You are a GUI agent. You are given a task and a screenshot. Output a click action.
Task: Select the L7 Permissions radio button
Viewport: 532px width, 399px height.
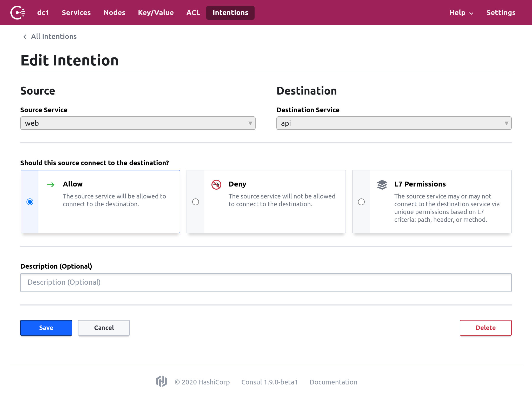point(361,202)
